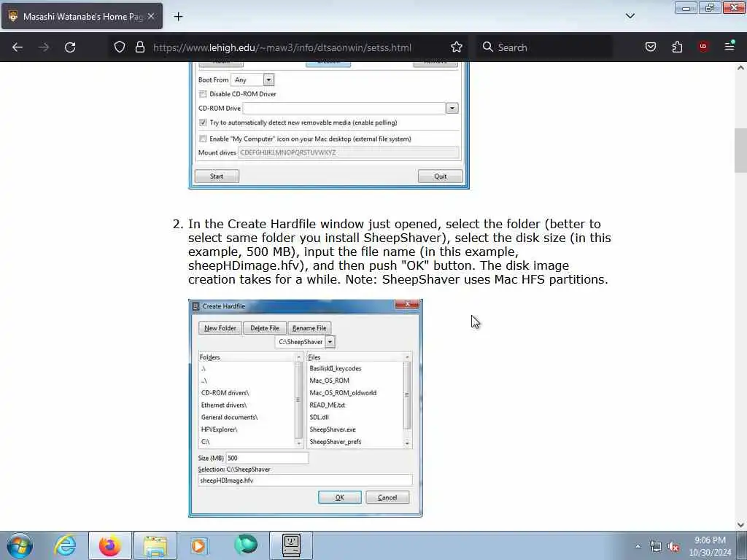
Task: Open the Pocket save icon
Action: 651,47
